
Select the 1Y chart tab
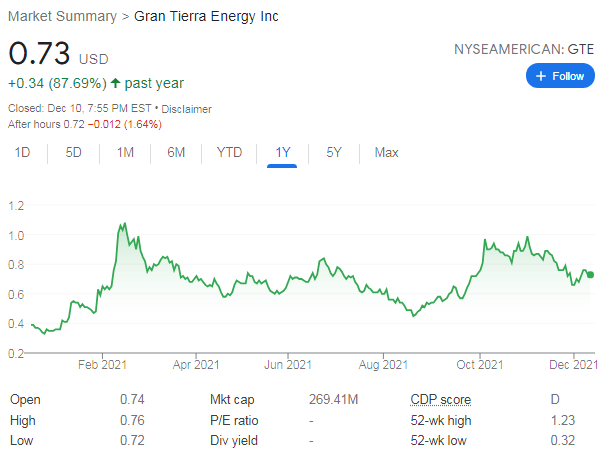tap(282, 152)
